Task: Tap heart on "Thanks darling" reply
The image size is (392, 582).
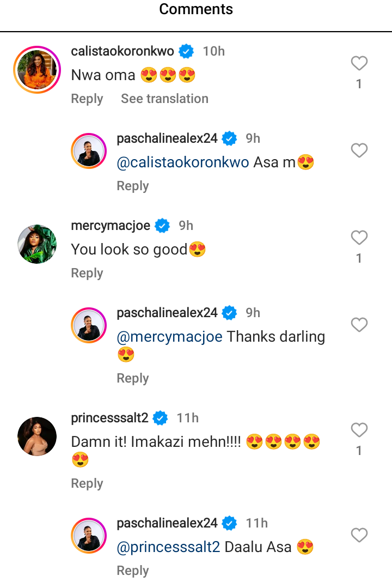Action: click(x=359, y=325)
